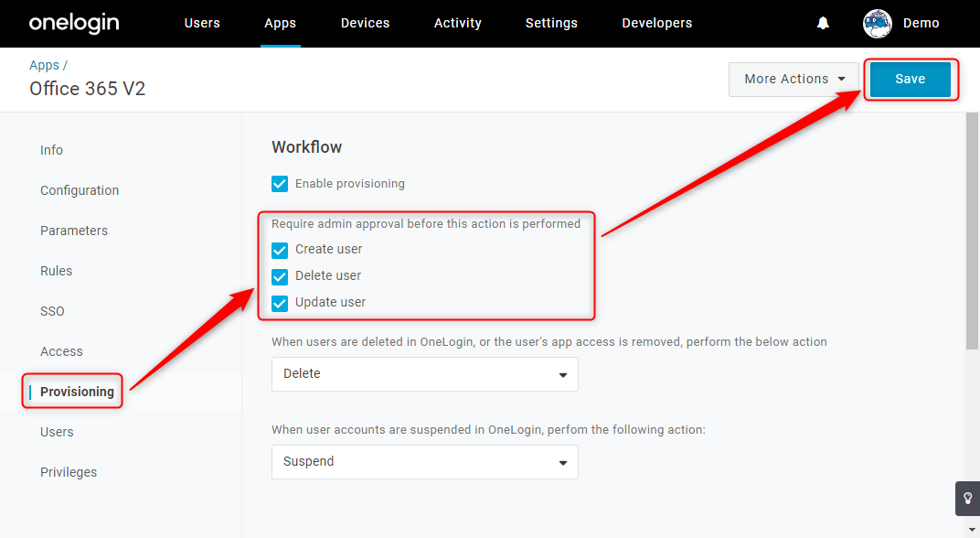Select the SSO sidebar tab

[x=52, y=311]
